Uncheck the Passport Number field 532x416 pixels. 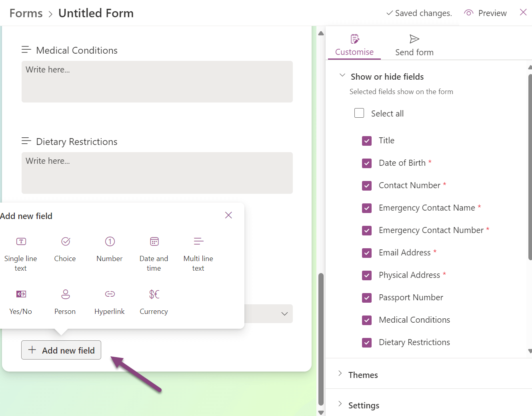[367, 298]
